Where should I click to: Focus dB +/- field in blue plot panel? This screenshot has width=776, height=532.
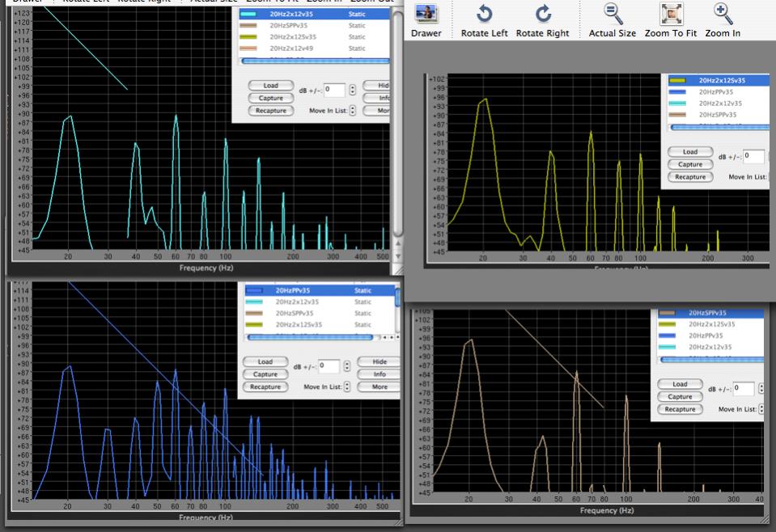point(329,366)
